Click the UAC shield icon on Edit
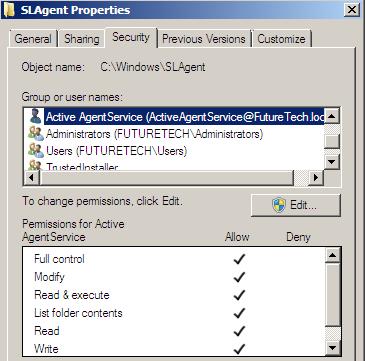 [279, 205]
